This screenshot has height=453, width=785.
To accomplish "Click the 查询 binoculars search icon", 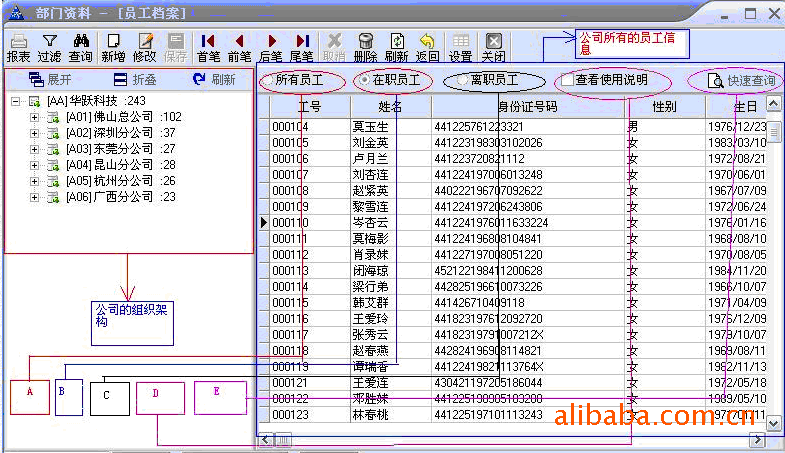I will coord(81,47).
